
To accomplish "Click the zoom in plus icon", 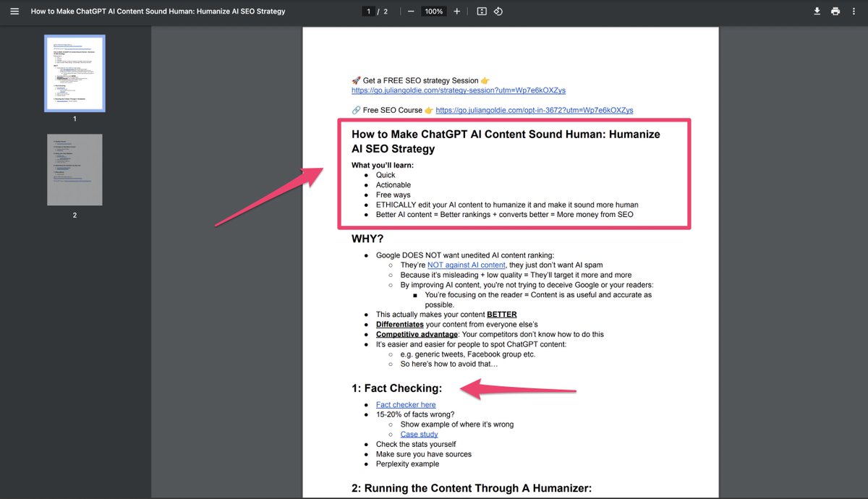I will click(x=456, y=12).
